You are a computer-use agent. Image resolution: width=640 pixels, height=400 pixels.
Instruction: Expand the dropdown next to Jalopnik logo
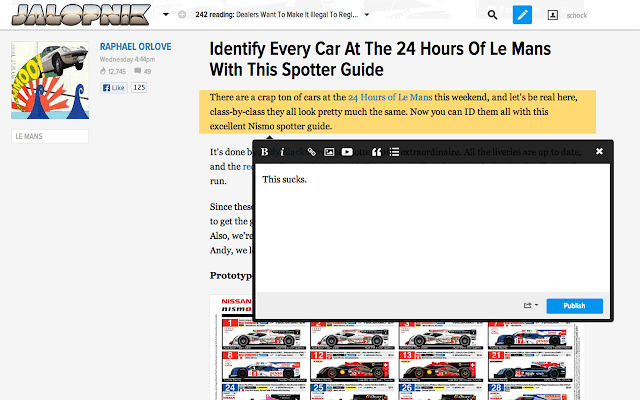coord(165,15)
